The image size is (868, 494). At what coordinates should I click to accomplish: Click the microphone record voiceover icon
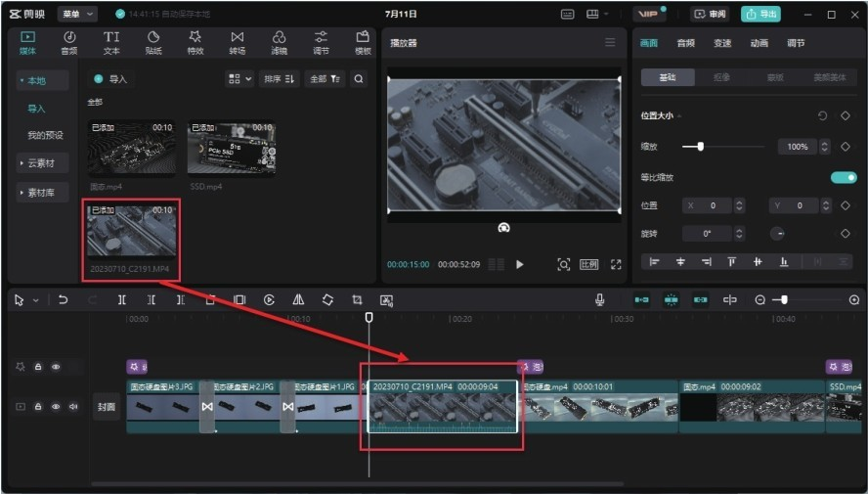pos(600,300)
